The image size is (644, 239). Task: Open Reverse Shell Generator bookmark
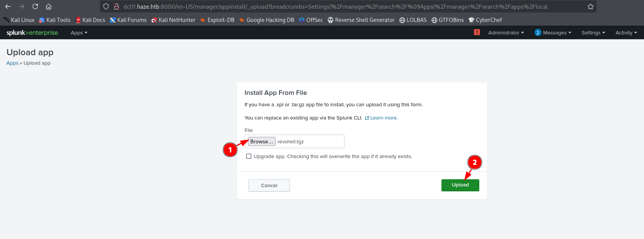click(361, 20)
